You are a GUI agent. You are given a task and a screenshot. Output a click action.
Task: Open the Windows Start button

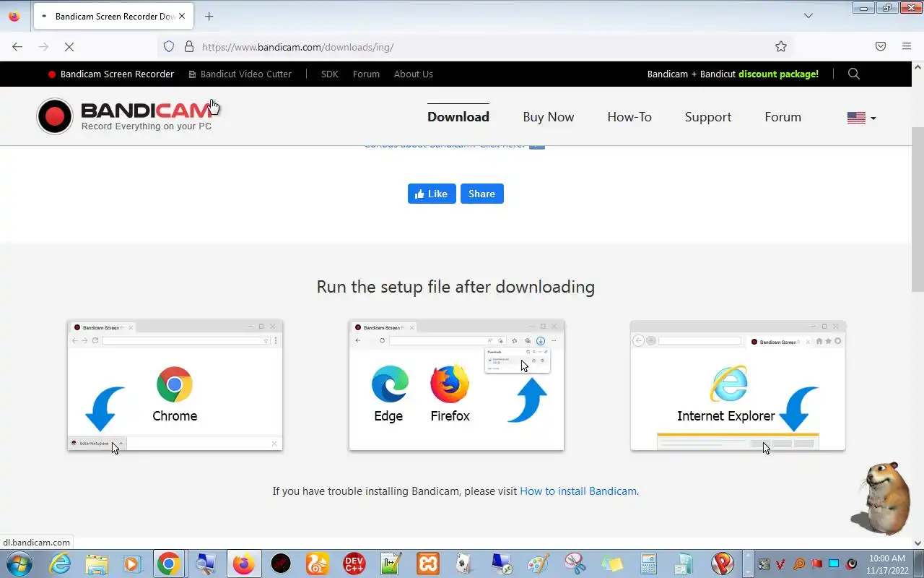(x=19, y=564)
